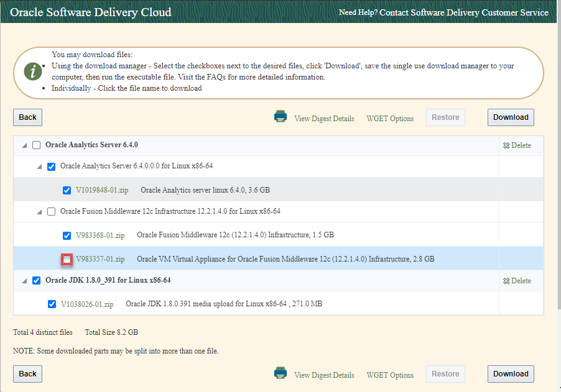Uncheck the V983368-01.zip Infrastructure file

[67, 235]
